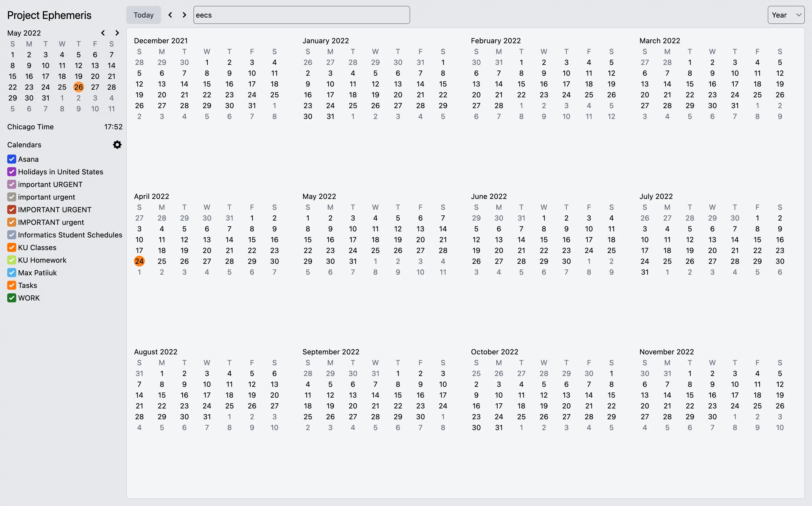Toggle the Max Patiiuk calendar
Screen dimensions: 812x506
pos(12,273)
